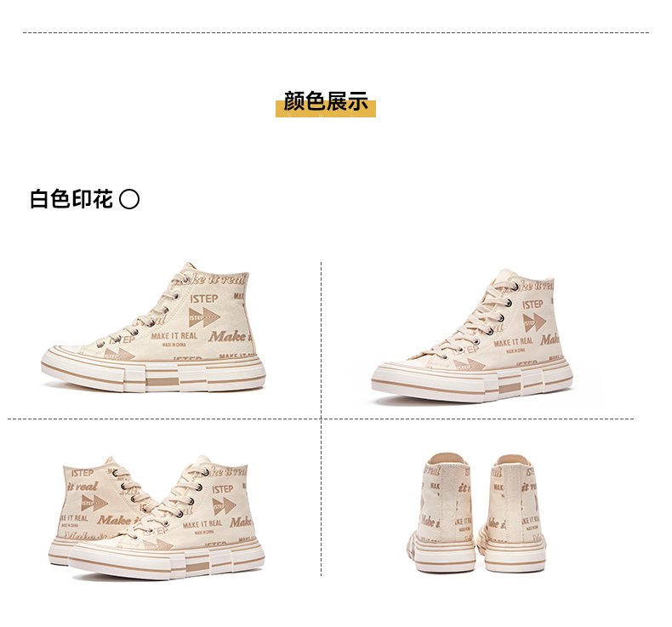Click the arrow logo on the back shoe of the pair

pyautogui.click(x=94, y=504)
